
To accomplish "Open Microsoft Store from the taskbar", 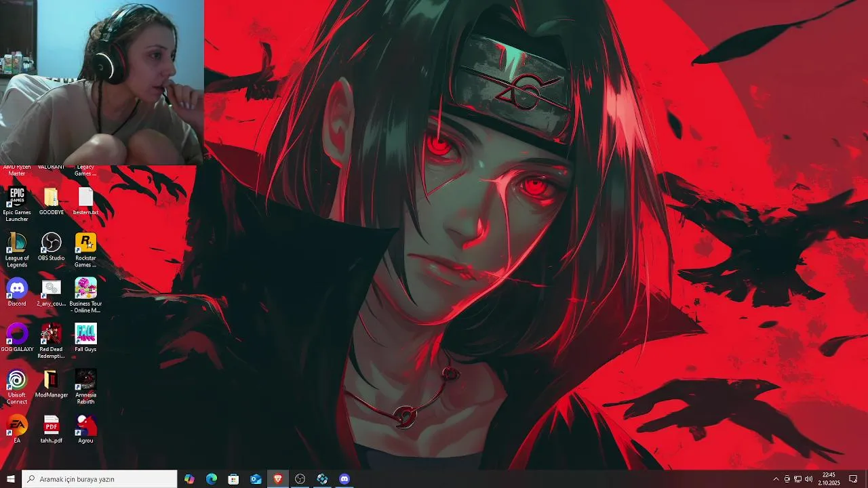I will [233, 479].
